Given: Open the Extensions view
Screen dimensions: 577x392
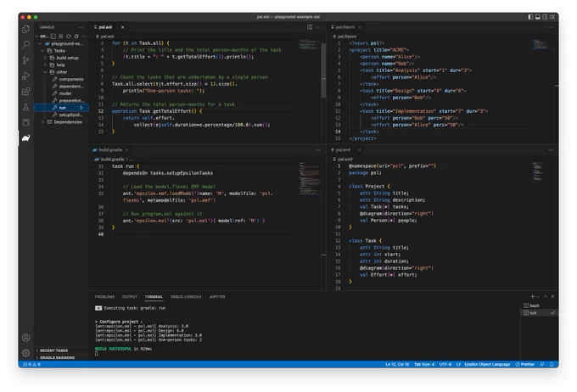Looking at the screenshot, I should click(x=25, y=92).
